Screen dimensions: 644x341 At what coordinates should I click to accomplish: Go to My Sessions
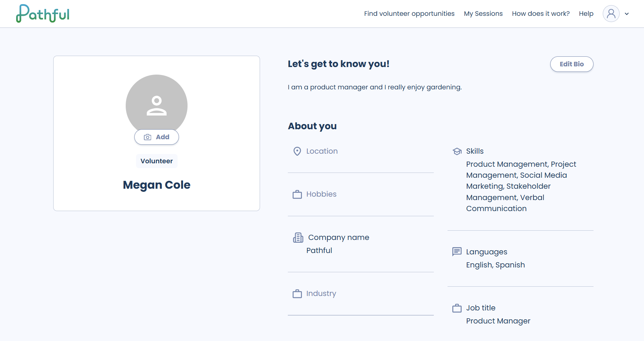483,14
